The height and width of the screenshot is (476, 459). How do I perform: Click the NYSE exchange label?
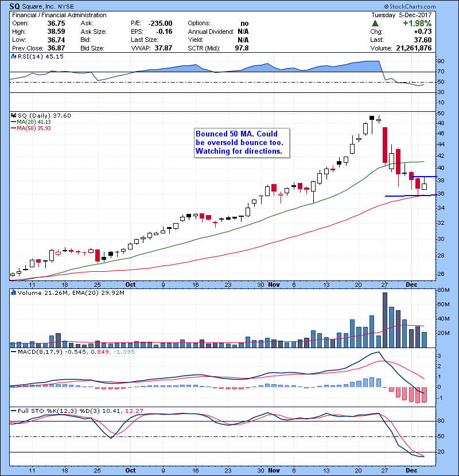pyautogui.click(x=66, y=7)
